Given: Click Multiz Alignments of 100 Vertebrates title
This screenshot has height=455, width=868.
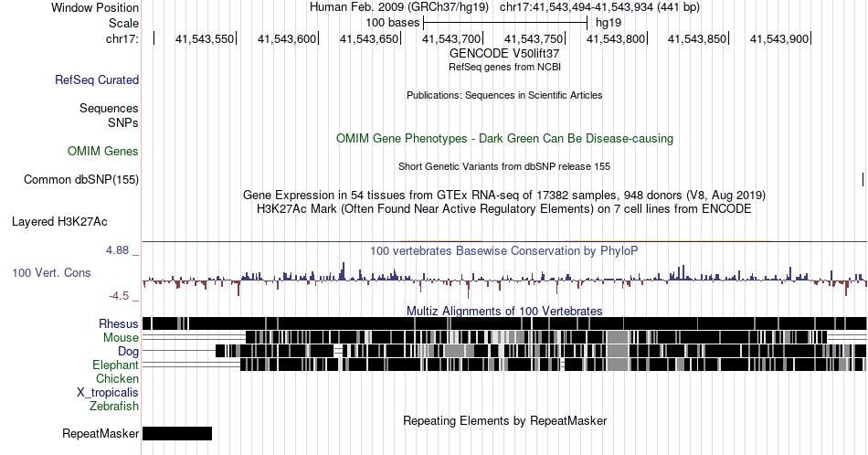Looking at the screenshot, I should (504, 311).
